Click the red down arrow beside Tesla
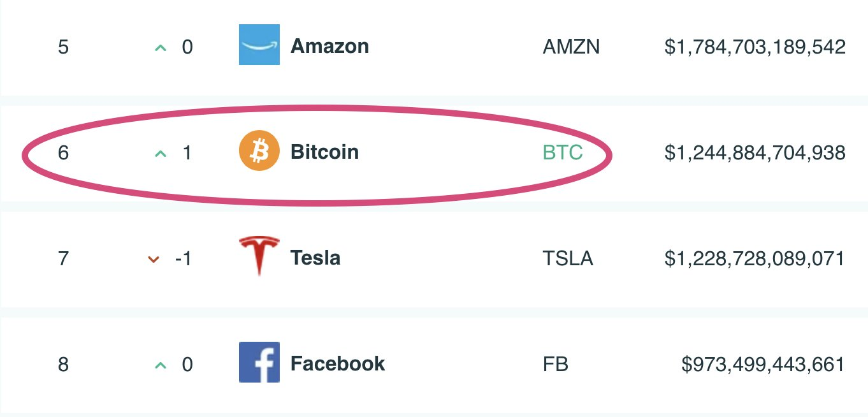This screenshot has width=868, height=417. pyautogui.click(x=153, y=259)
